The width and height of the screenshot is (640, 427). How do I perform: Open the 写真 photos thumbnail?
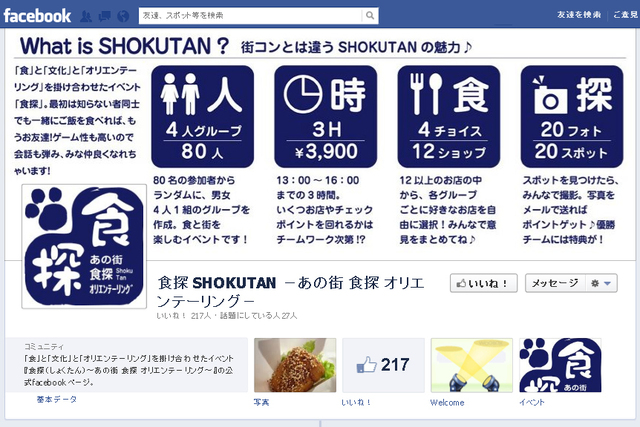tap(295, 365)
